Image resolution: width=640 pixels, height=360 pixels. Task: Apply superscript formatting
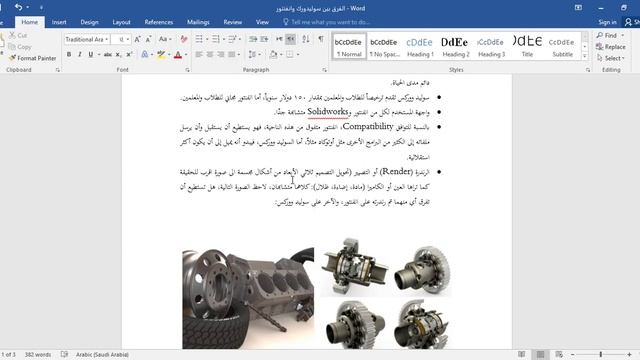tap(129, 54)
